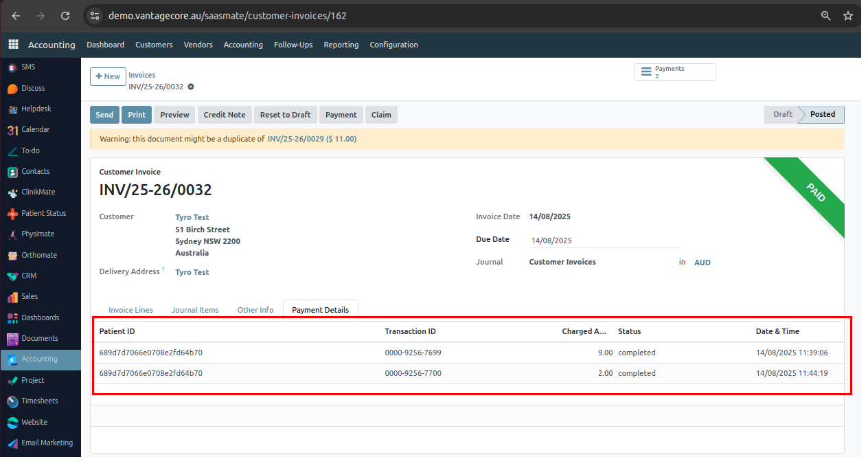Open the Customers dropdown menu

click(154, 45)
